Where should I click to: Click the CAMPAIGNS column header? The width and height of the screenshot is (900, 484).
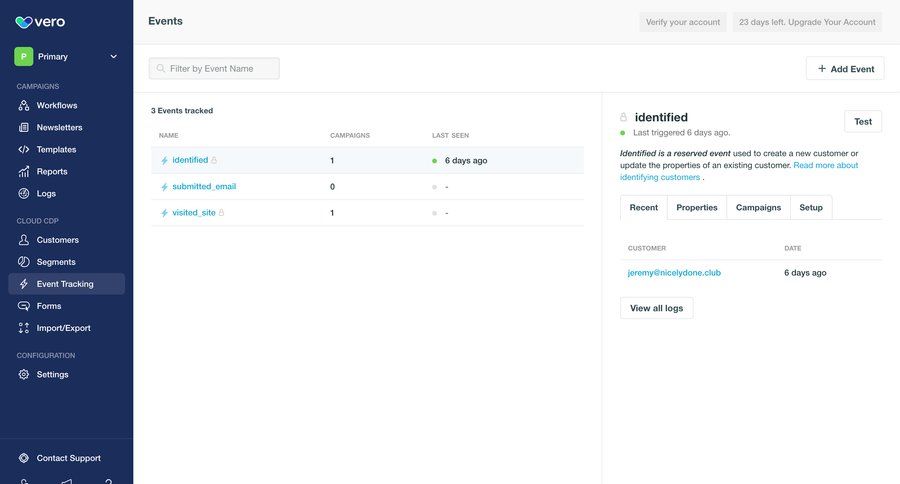[x=350, y=135]
